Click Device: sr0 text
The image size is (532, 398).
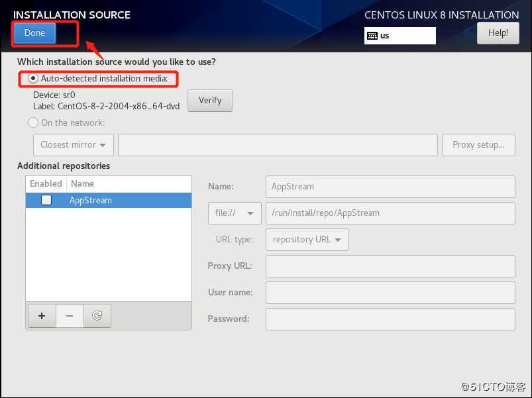point(54,95)
